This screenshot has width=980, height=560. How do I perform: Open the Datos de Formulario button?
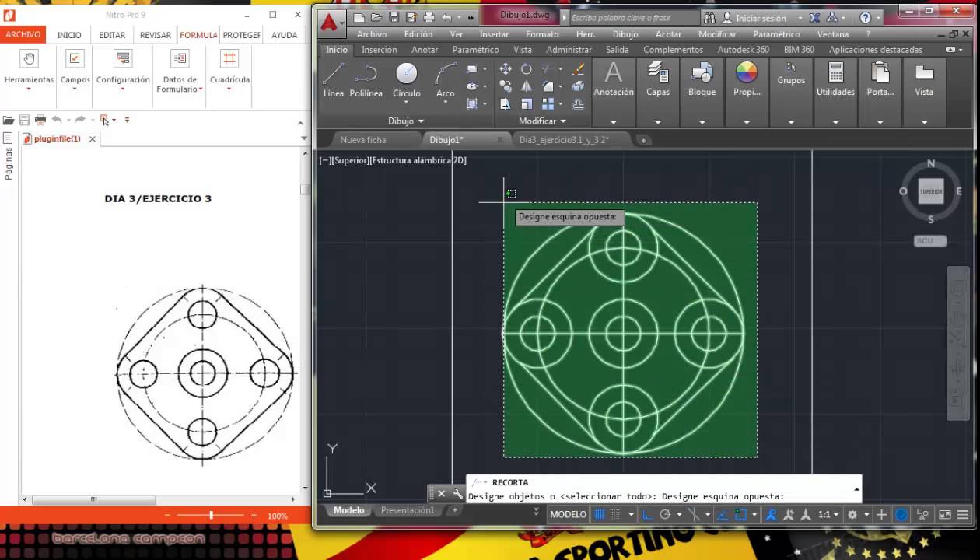(180, 71)
